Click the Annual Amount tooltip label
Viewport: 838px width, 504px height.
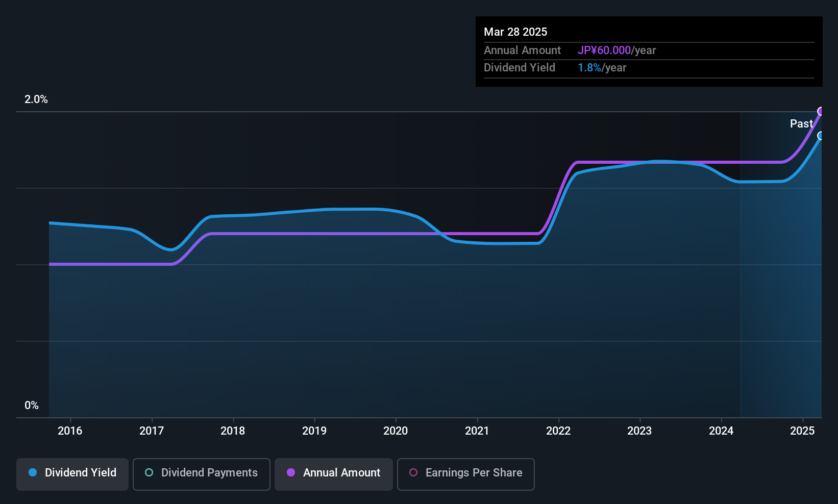522,50
